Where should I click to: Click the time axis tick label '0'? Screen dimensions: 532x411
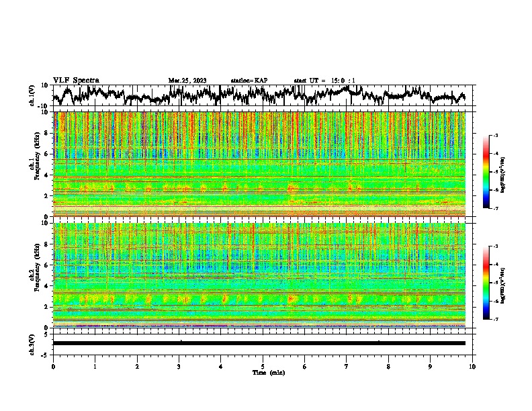click(x=53, y=367)
